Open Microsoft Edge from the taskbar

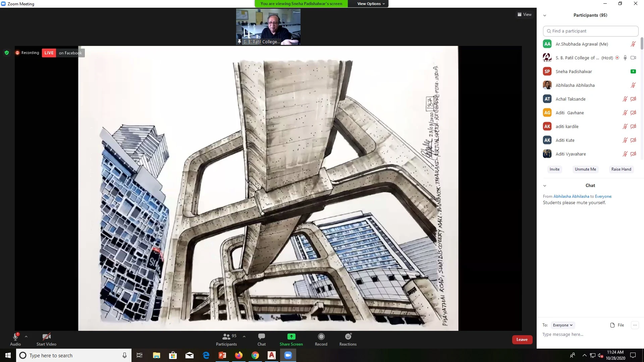click(206, 355)
